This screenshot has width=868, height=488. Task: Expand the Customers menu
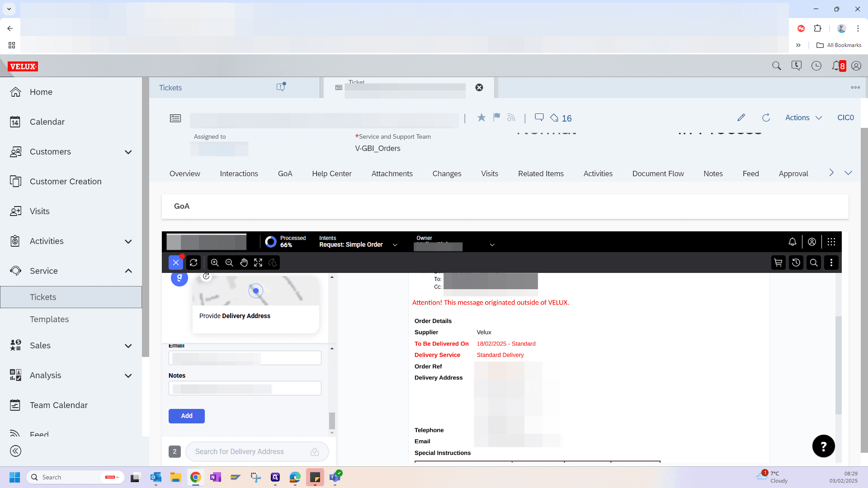click(x=128, y=152)
